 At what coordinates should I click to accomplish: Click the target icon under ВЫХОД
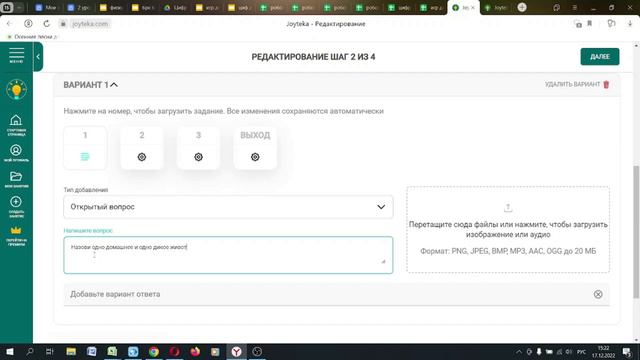(x=255, y=157)
